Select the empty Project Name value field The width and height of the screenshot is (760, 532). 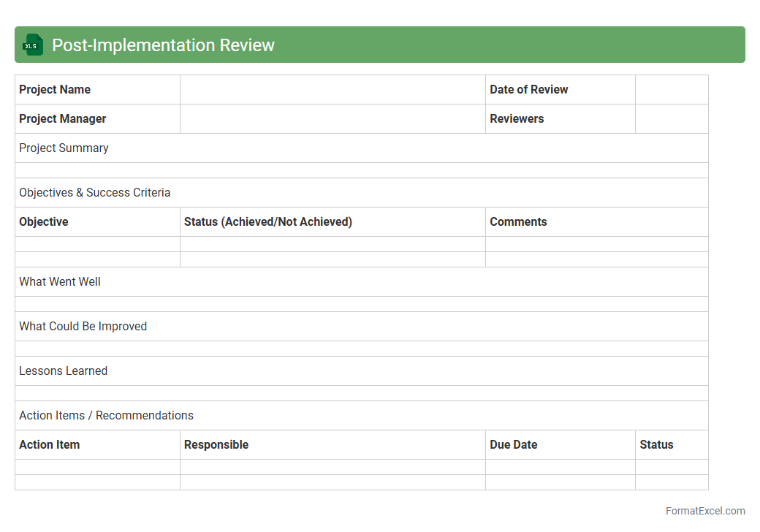click(332, 90)
